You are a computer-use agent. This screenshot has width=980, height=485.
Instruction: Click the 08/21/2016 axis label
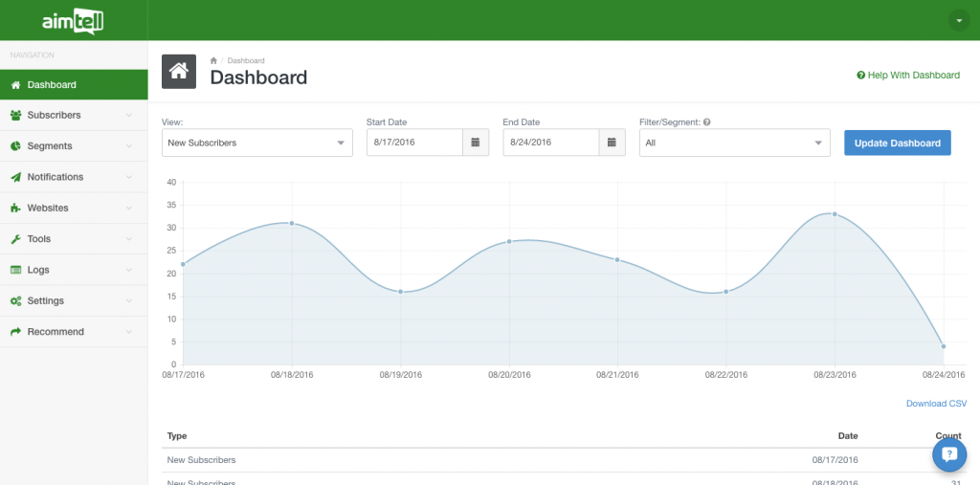pos(617,375)
